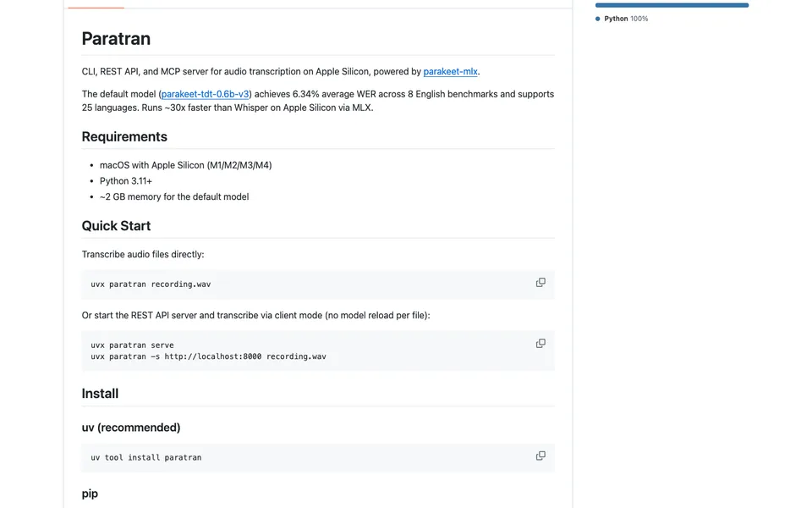The width and height of the screenshot is (812, 508).
Task: Copy the 'uvx paratran recording.wav' command
Action: point(540,283)
